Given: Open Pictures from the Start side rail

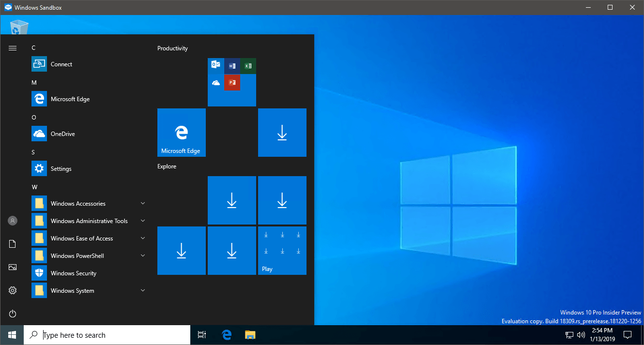Looking at the screenshot, I should (13, 267).
